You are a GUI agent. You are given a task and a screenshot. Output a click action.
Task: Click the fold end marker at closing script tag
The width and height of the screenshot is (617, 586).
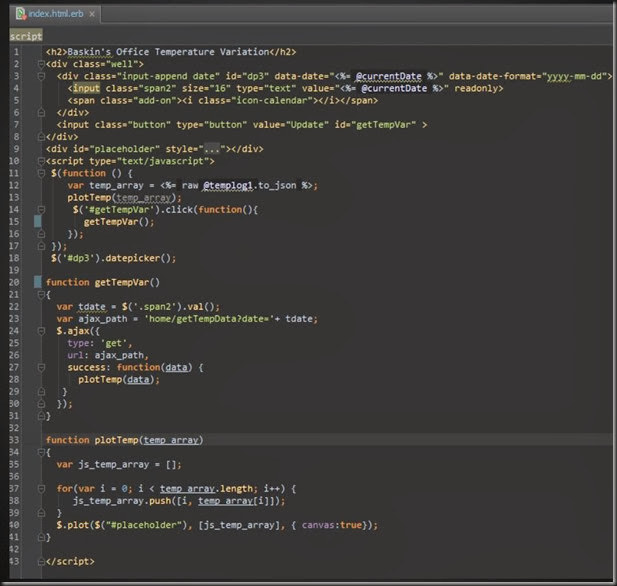coord(41,561)
